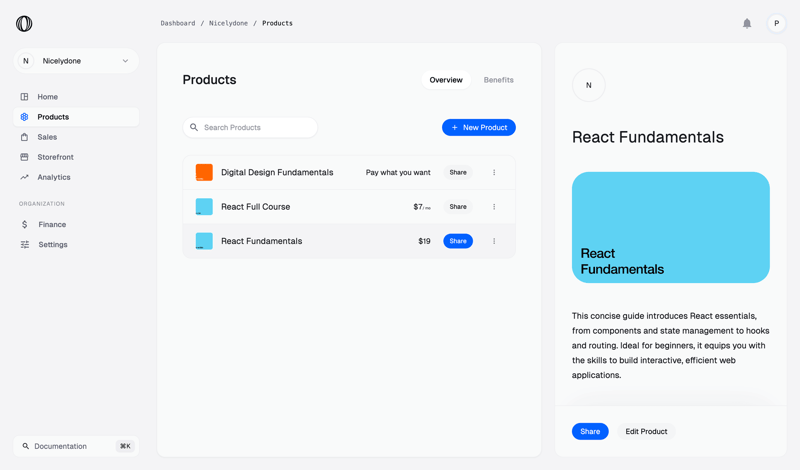The width and height of the screenshot is (800, 470).
Task: Click the N organization avatar in detail panel
Action: [589, 85]
